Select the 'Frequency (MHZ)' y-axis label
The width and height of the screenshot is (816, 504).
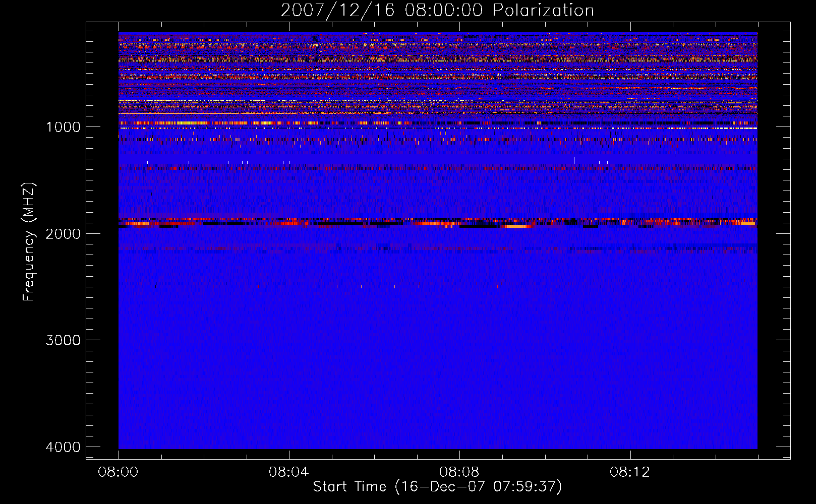pyautogui.click(x=29, y=242)
